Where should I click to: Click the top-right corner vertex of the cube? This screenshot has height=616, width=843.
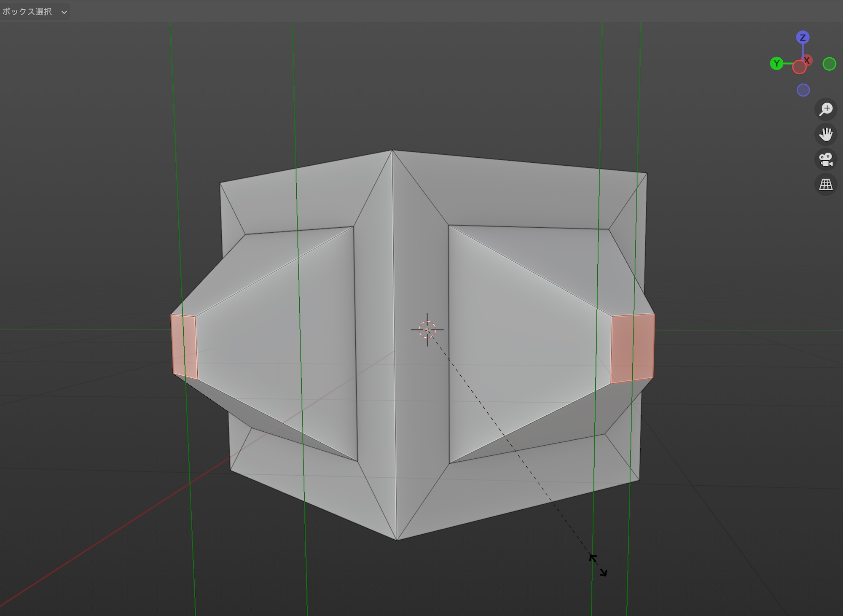click(x=647, y=173)
